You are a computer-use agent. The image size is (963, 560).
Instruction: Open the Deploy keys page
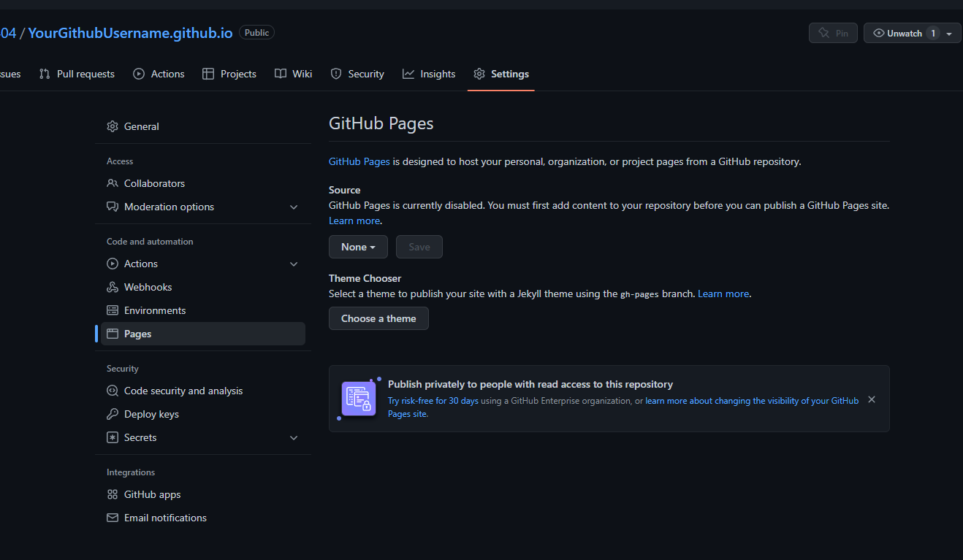(x=203, y=414)
